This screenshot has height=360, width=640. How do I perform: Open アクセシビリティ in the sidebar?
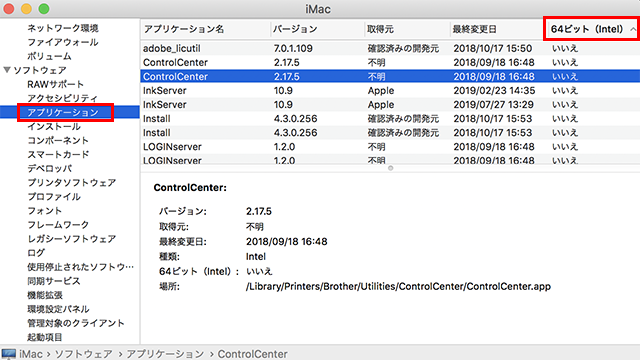pos(62,98)
